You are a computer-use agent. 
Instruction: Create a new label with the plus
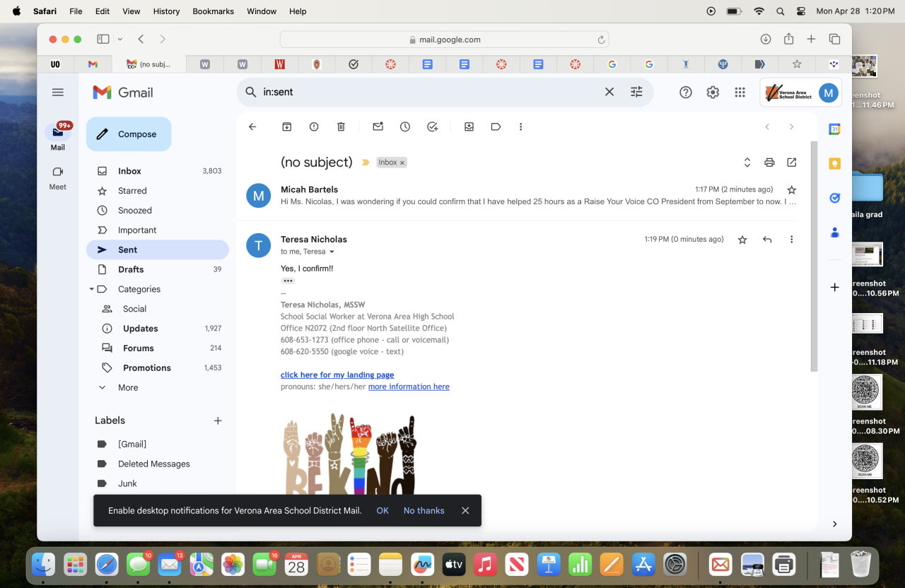point(218,421)
